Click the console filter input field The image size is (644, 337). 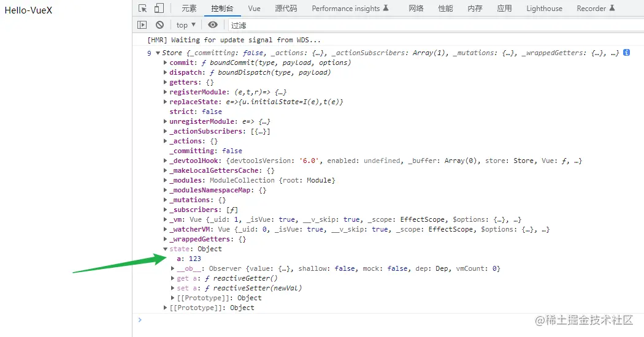pos(436,26)
